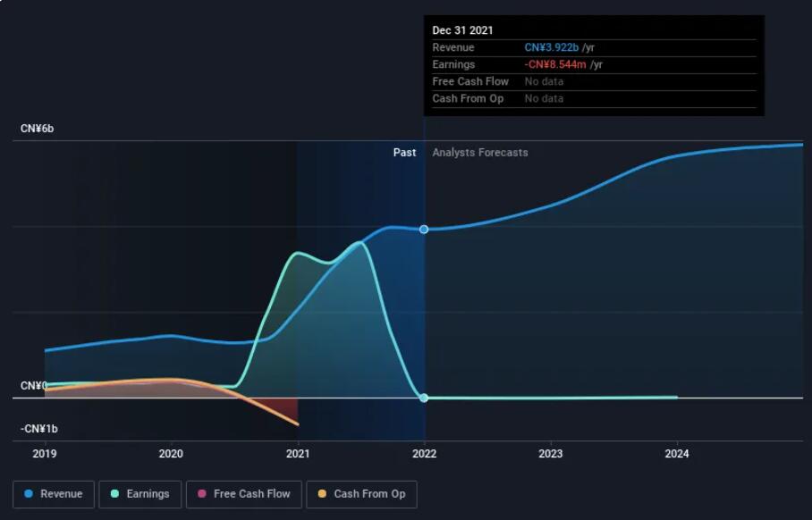Click the blue Revenue data point at 2022
The height and width of the screenshot is (520, 812).
click(x=424, y=230)
